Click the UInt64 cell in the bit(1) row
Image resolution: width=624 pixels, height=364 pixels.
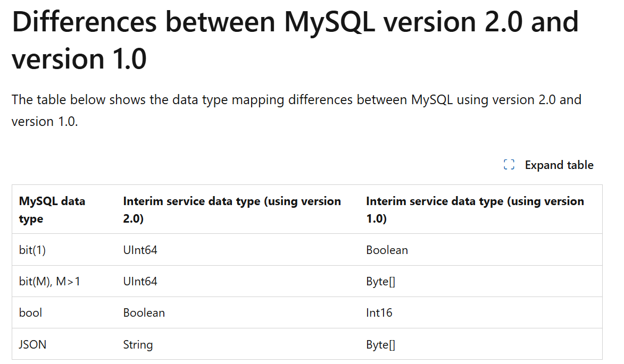(x=140, y=250)
